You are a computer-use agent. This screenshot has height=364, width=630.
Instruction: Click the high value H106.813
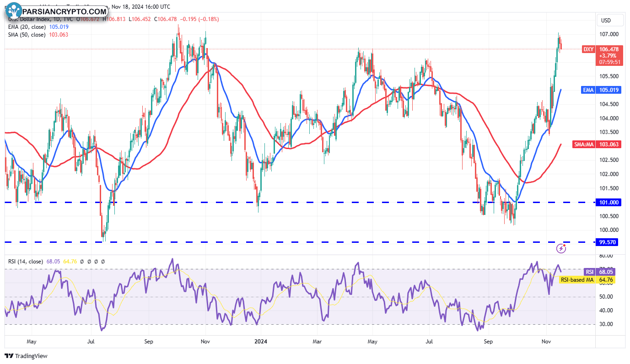pos(115,19)
